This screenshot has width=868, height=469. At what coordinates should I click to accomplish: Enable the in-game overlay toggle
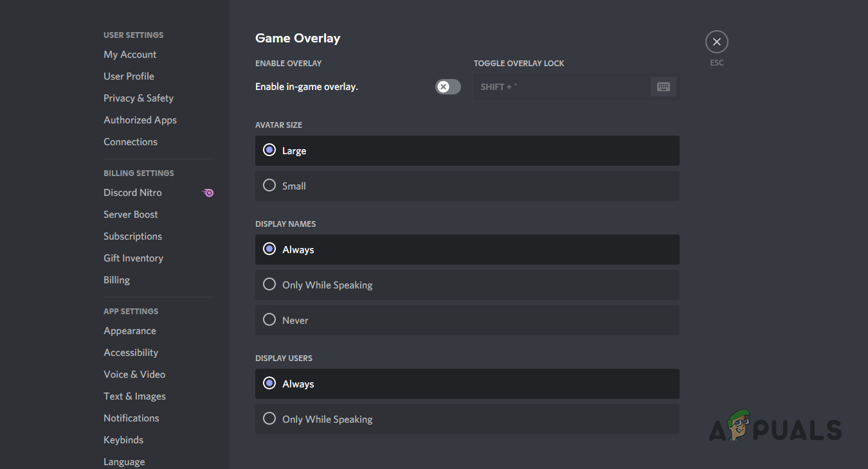click(x=448, y=86)
